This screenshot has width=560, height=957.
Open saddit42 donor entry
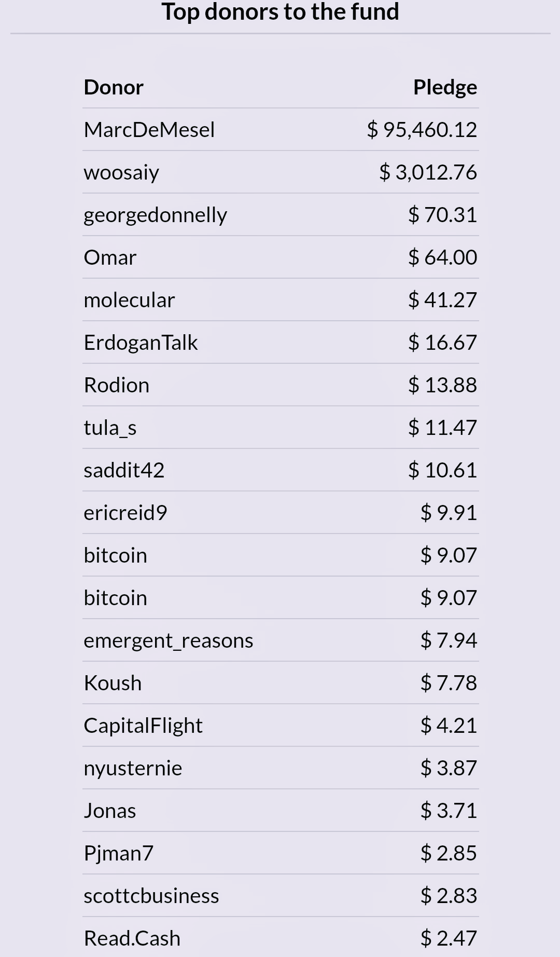pos(124,470)
